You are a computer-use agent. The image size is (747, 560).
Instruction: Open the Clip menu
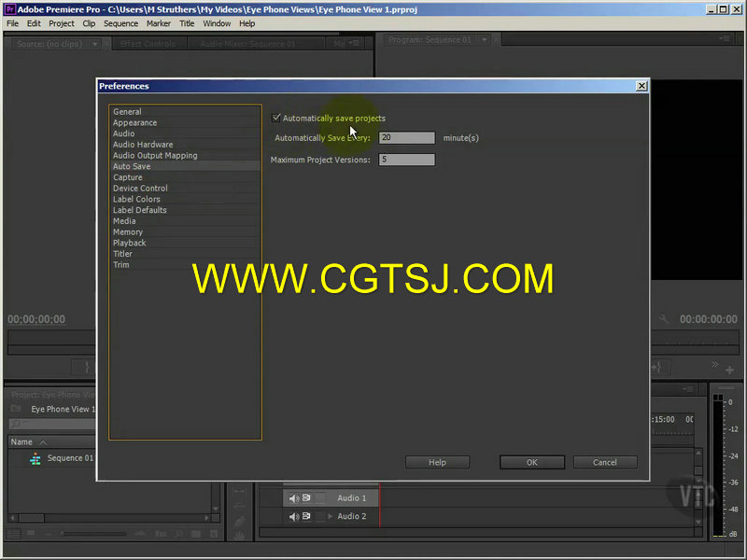coord(89,23)
